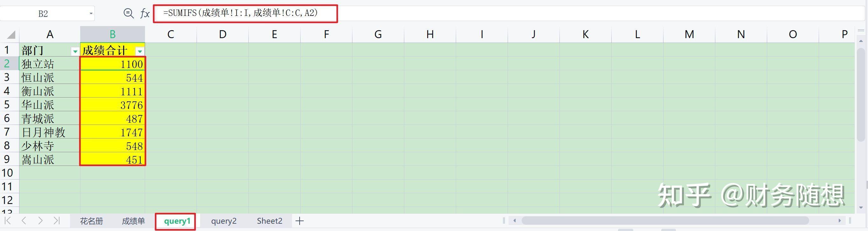The width and height of the screenshot is (868, 231).
Task: Jump to first sheet navigation arrow
Action: click(x=8, y=221)
